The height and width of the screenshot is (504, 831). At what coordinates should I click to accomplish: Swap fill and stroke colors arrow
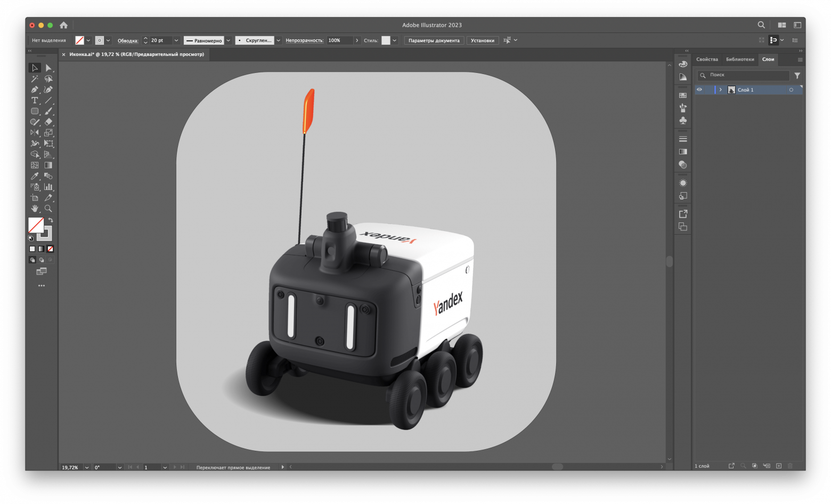[51, 220]
